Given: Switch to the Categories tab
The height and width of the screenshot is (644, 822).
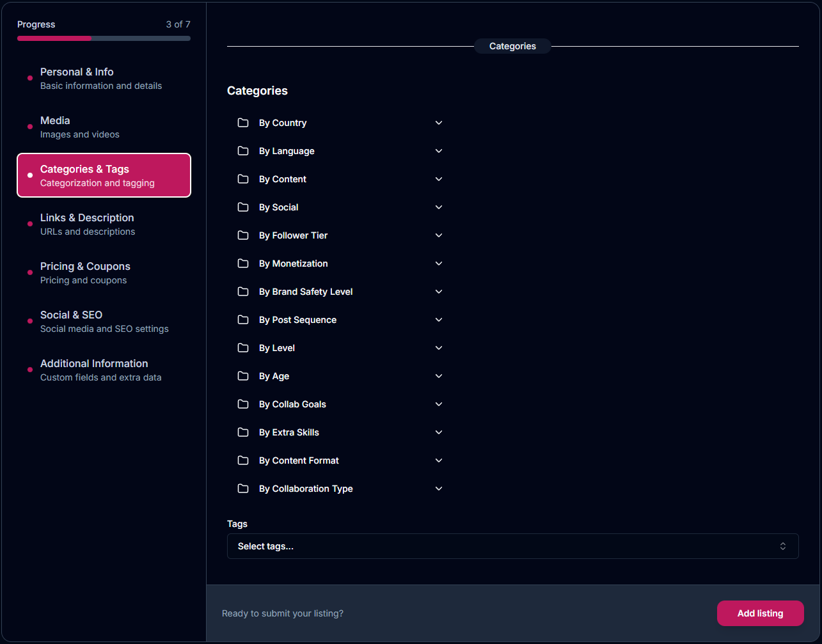Looking at the screenshot, I should 512,45.
